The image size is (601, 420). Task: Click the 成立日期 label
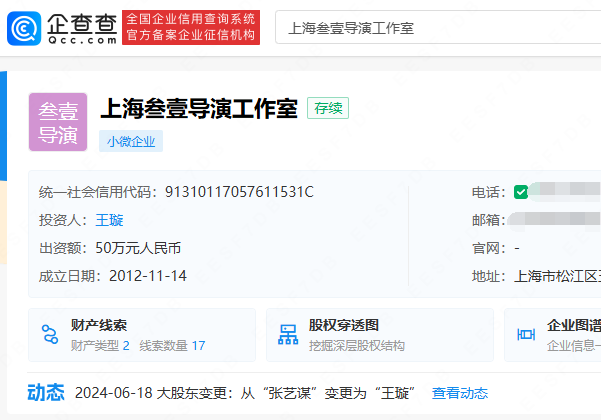70,276
